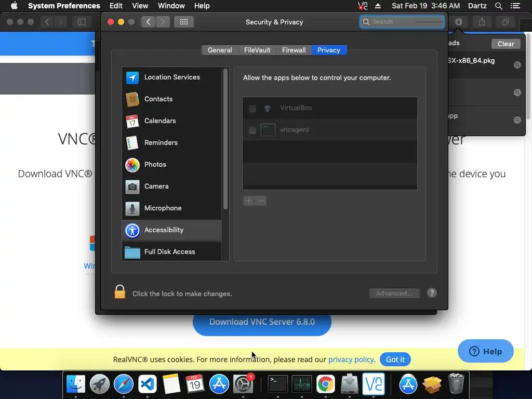Select Calendars in privacy list

pyautogui.click(x=171, y=121)
